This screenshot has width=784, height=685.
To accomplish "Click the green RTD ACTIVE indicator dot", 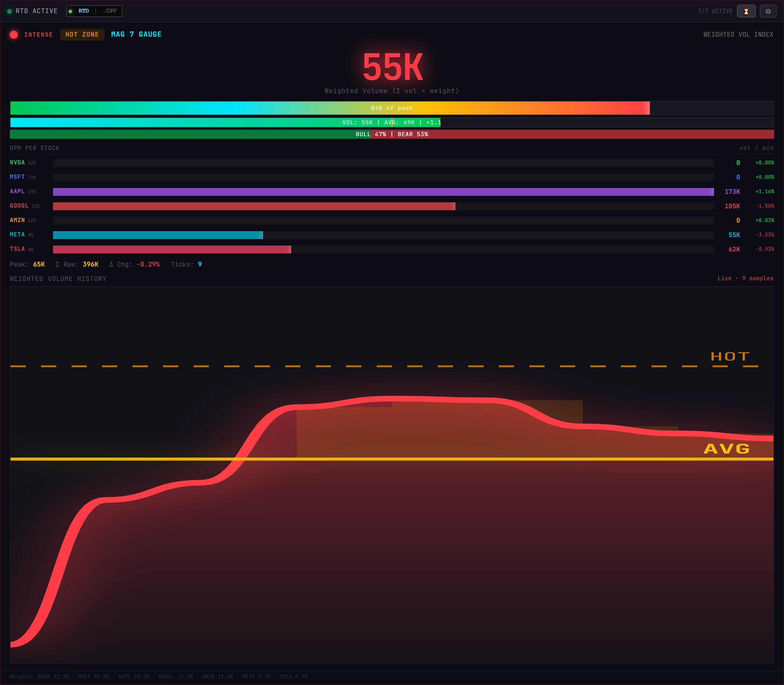I will pyautogui.click(x=9, y=11).
